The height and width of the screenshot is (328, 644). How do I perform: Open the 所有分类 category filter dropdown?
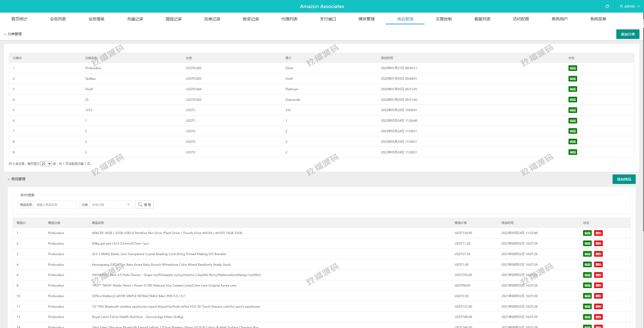111,205
